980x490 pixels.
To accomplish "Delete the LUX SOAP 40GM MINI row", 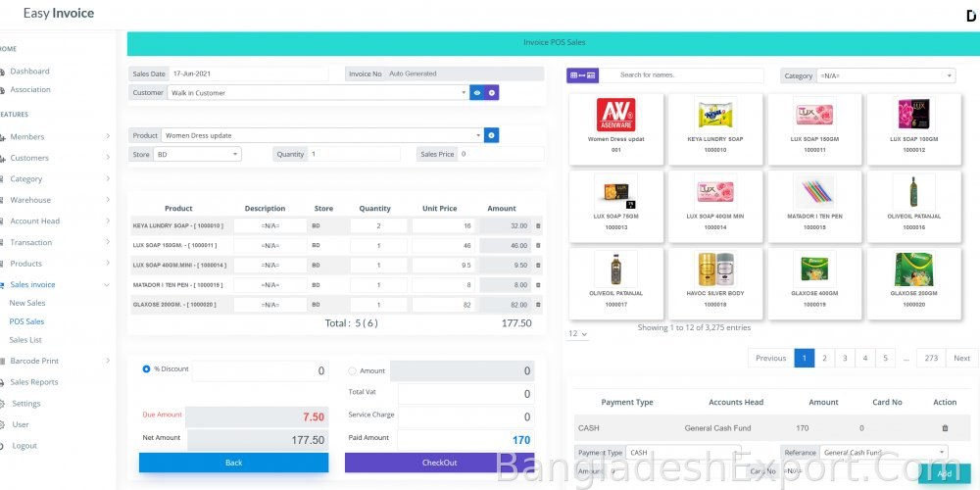I will point(538,265).
